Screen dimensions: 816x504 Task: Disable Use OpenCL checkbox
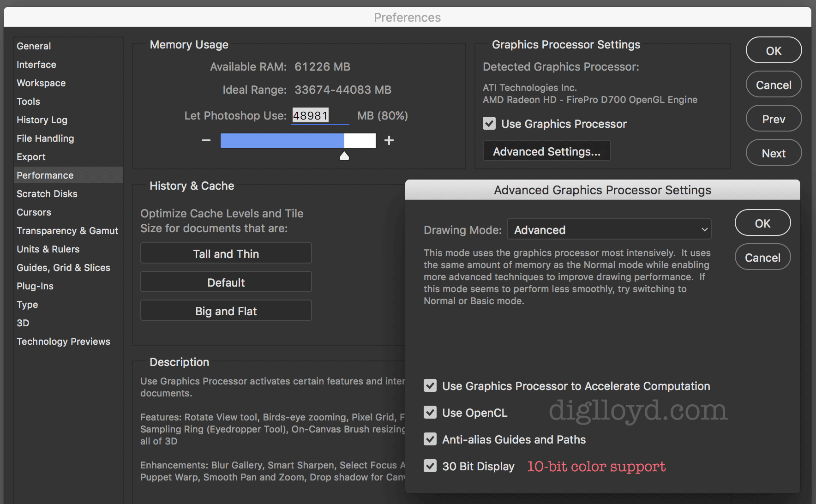pyautogui.click(x=430, y=413)
